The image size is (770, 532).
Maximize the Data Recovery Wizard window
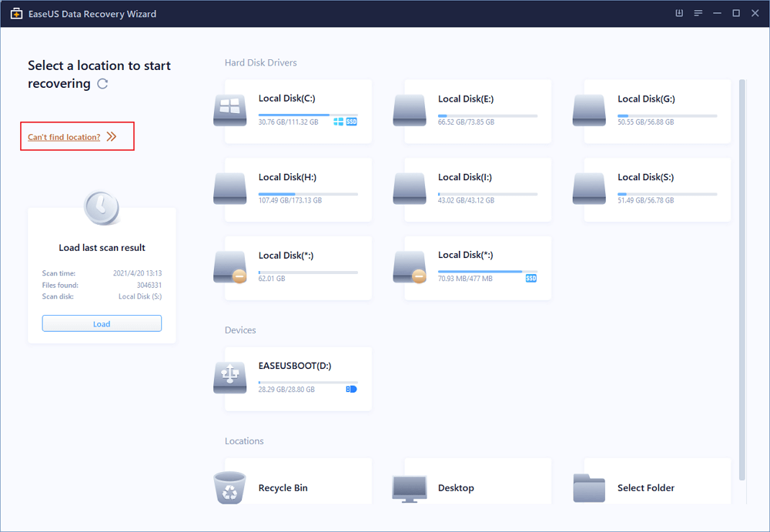click(736, 13)
